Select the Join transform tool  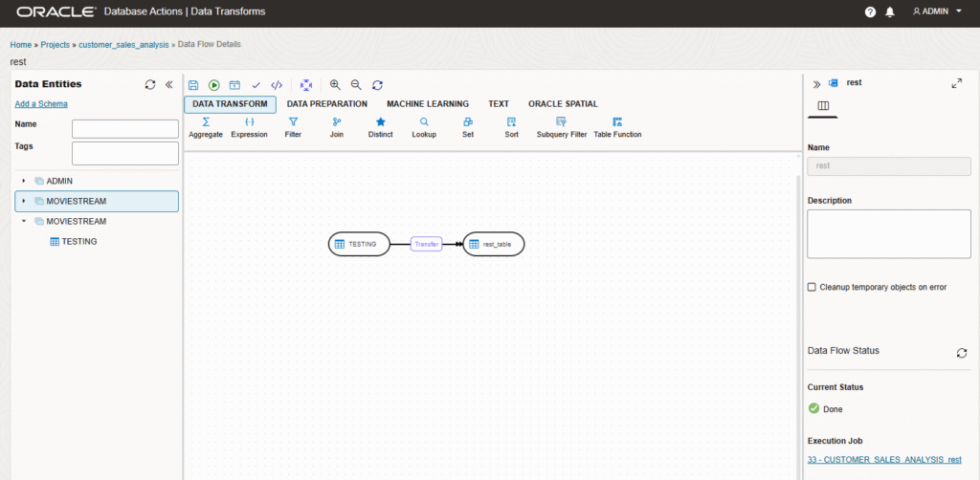click(x=336, y=127)
